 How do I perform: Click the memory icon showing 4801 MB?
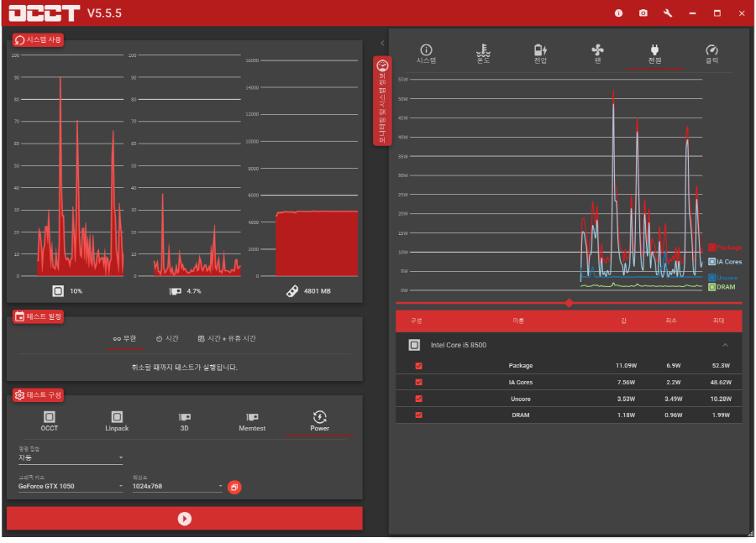(x=292, y=291)
